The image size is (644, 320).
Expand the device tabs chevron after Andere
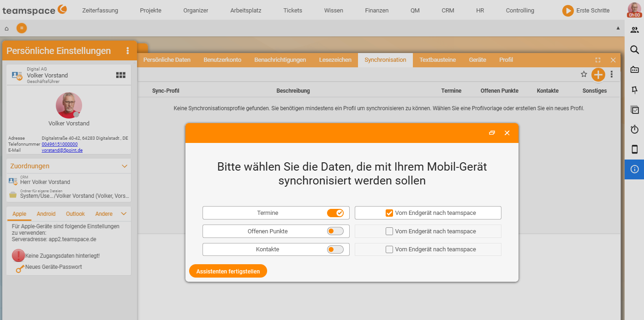[x=124, y=213]
